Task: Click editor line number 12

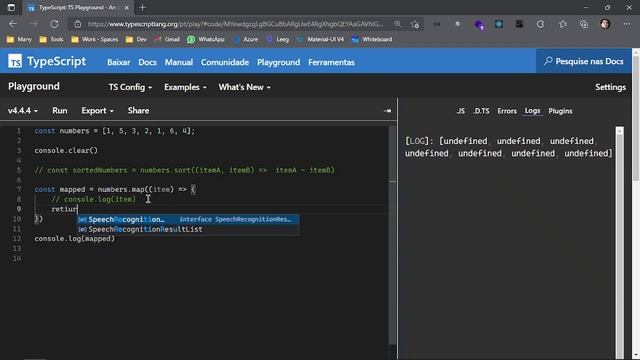Action: 17,239
